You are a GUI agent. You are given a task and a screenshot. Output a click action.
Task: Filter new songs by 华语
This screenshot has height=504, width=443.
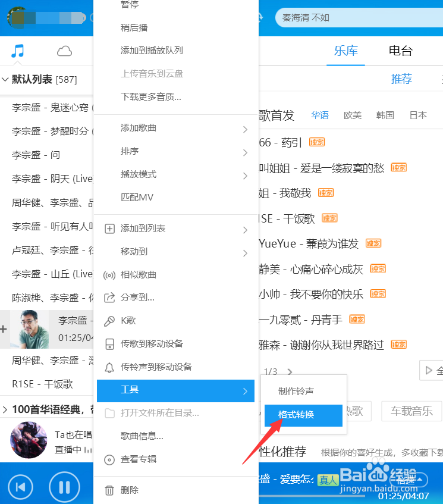320,115
